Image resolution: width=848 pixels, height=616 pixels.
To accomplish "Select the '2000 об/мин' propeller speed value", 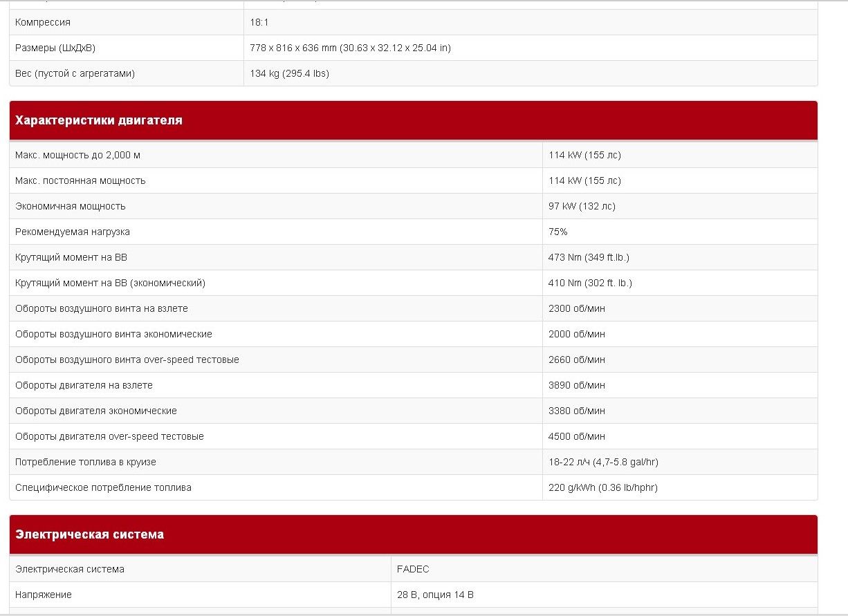I will [x=576, y=334].
